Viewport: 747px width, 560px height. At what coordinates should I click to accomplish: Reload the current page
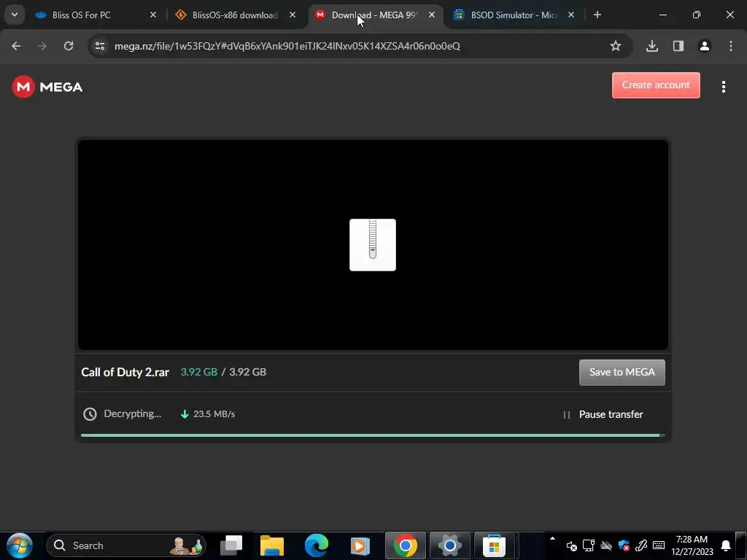[69, 46]
